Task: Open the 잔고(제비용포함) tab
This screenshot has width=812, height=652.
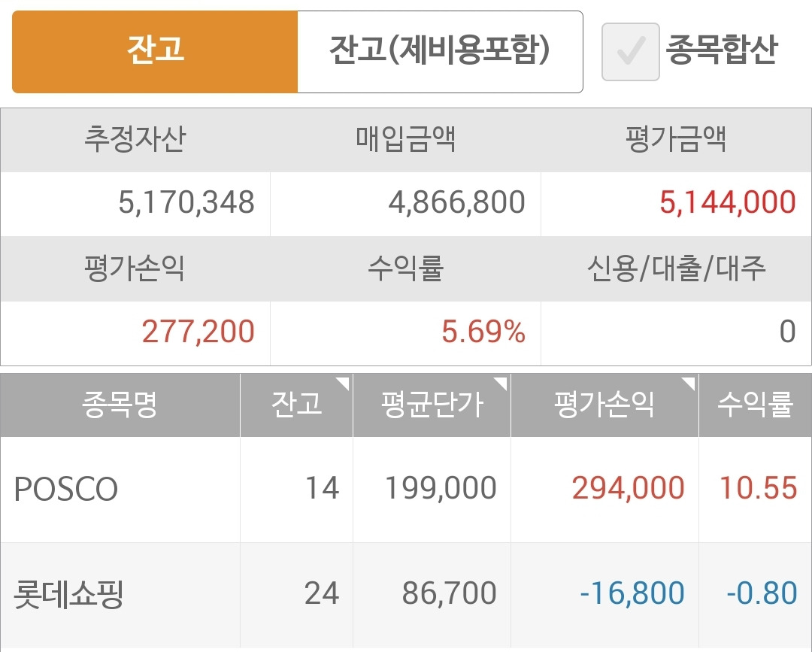Action: [x=440, y=52]
